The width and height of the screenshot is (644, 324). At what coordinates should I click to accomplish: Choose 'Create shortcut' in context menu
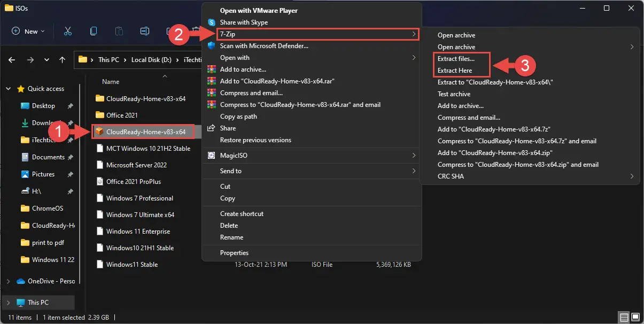click(312, 214)
